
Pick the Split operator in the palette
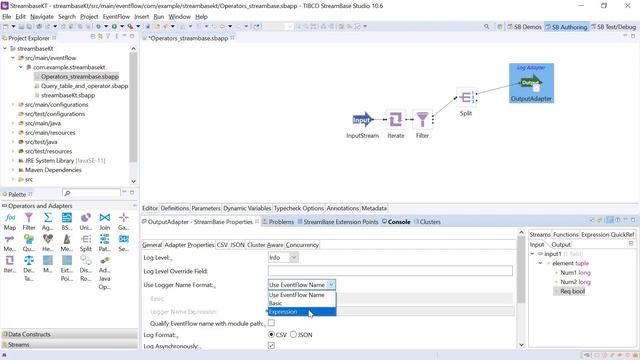(x=85, y=243)
